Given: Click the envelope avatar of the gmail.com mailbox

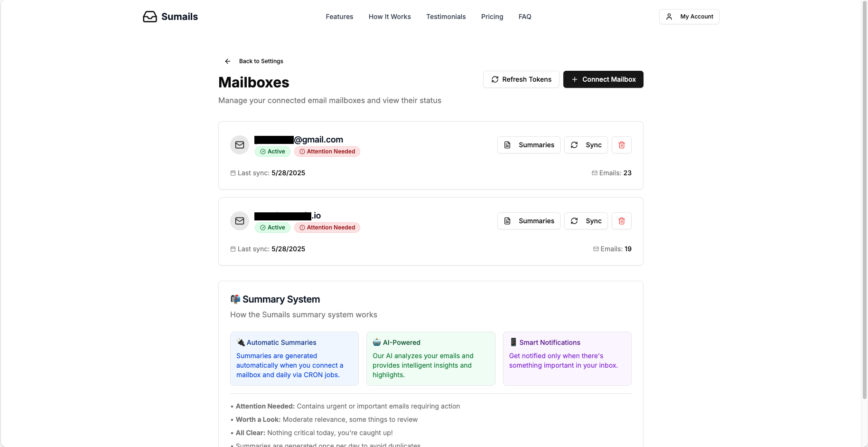Looking at the screenshot, I should 240,145.
